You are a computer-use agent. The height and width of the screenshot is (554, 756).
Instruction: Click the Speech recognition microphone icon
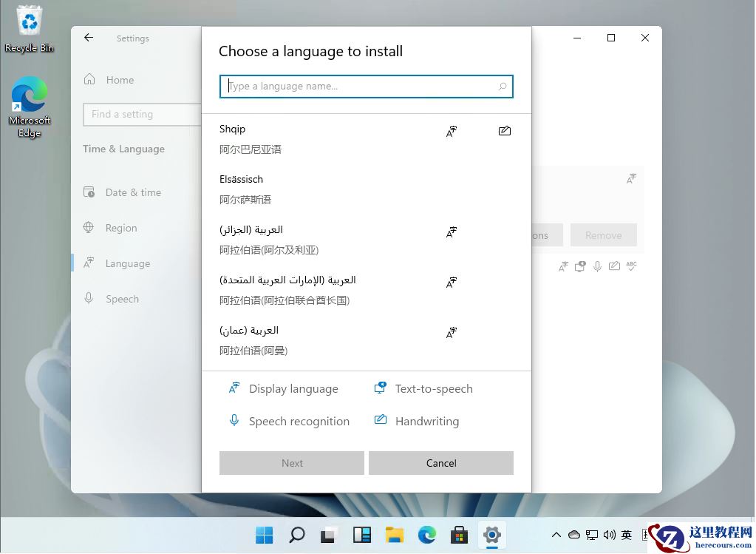[234, 420]
